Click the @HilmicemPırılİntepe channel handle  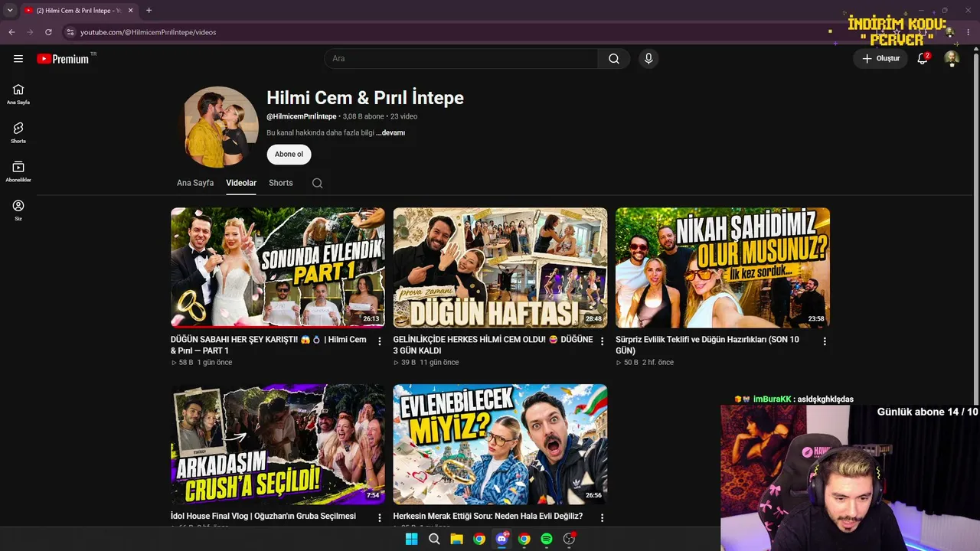click(x=302, y=116)
